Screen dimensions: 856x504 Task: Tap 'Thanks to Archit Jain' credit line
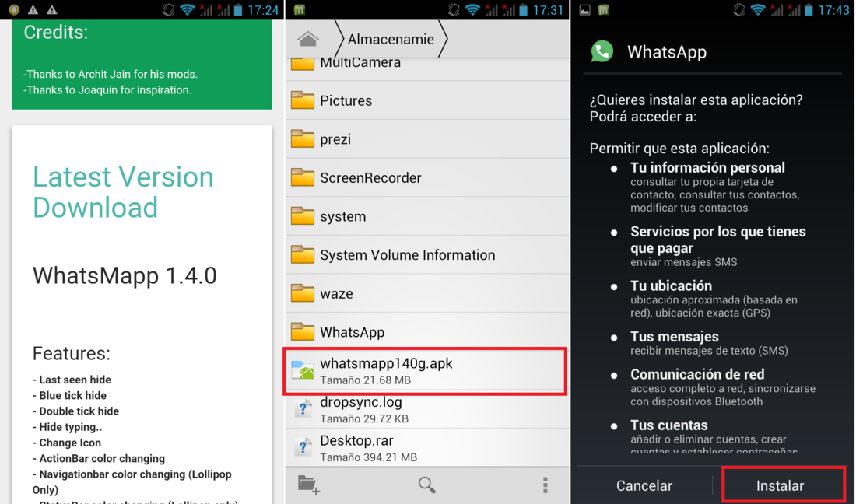coord(111,74)
